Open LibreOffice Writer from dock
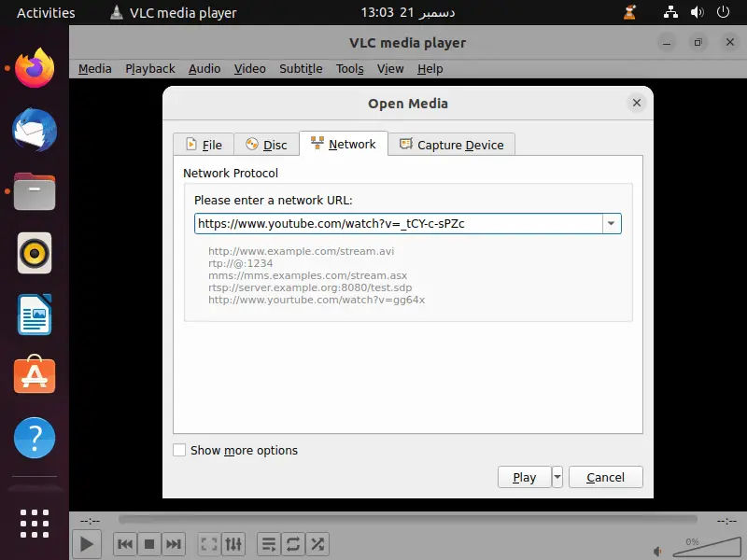The height and width of the screenshot is (560, 747). click(35, 315)
